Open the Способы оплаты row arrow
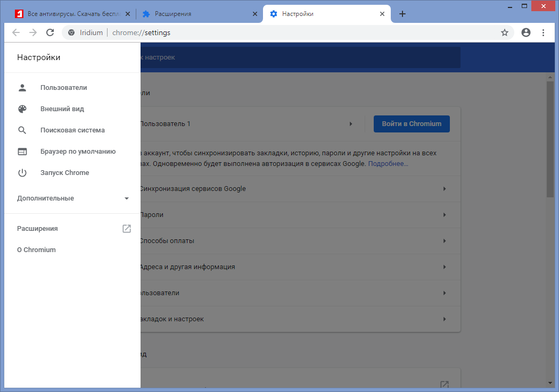This screenshot has width=559, height=392. pyautogui.click(x=445, y=241)
